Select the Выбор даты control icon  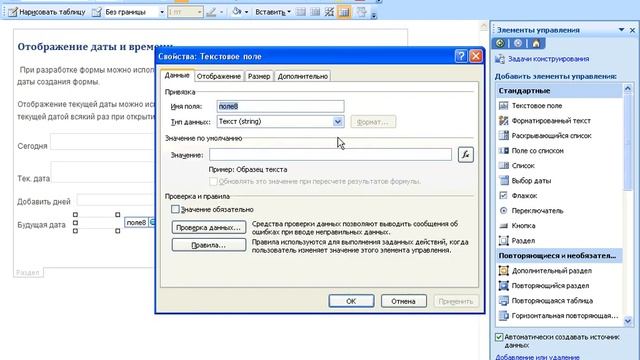(x=504, y=180)
